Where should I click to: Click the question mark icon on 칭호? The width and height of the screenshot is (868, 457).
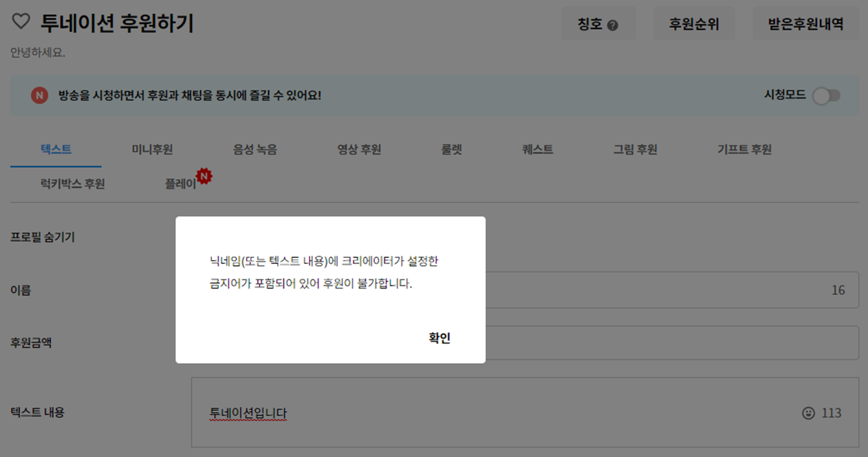click(x=613, y=25)
